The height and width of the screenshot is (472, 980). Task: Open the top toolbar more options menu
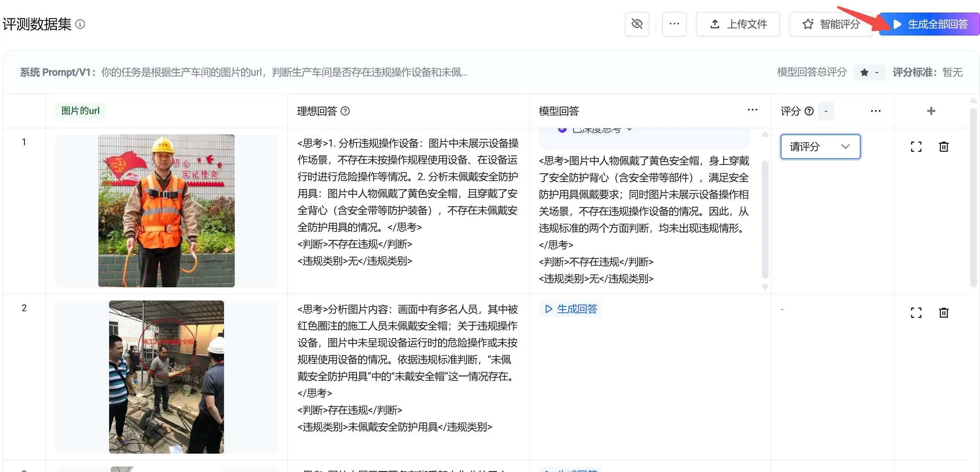[x=674, y=24]
